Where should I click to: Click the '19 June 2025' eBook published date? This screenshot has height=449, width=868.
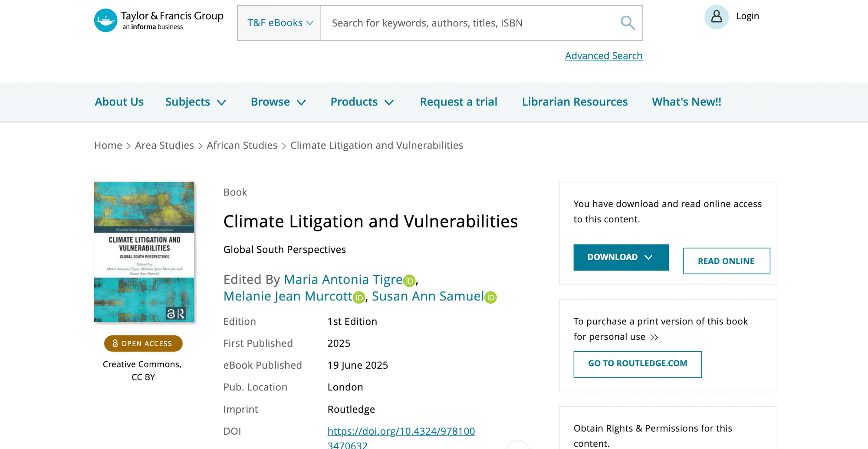(358, 365)
